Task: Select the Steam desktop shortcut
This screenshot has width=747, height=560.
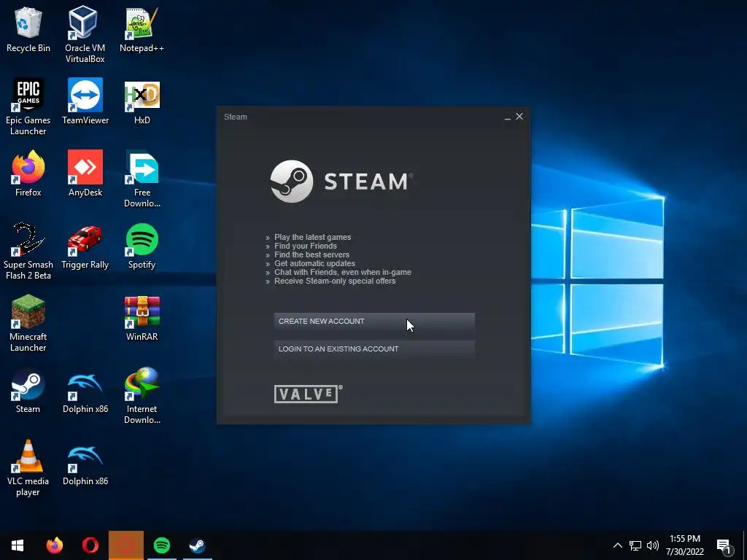Action: (28, 391)
